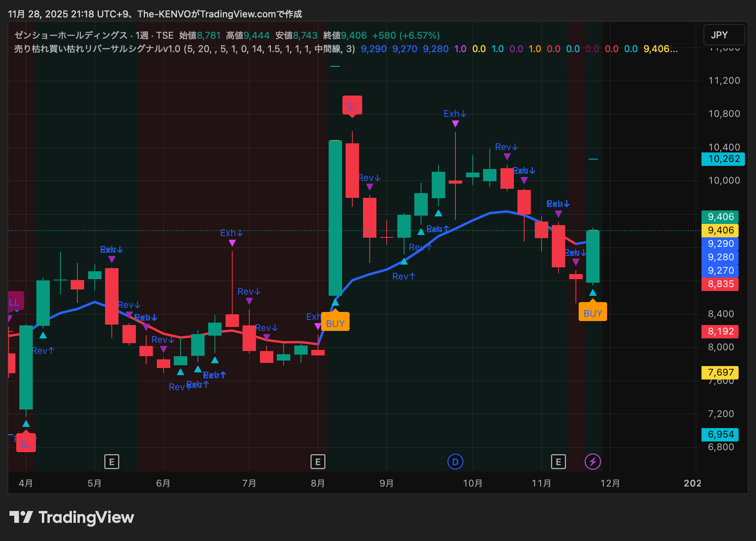Open the earnings marker E in November
Image resolution: width=756 pixels, height=541 pixels.
click(x=558, y=461)
